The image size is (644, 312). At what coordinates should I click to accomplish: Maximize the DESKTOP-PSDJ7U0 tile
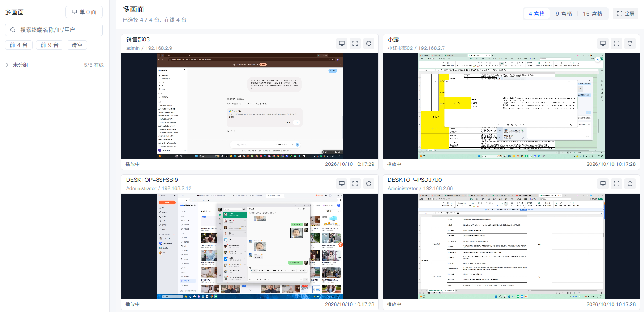click(617, 184)
